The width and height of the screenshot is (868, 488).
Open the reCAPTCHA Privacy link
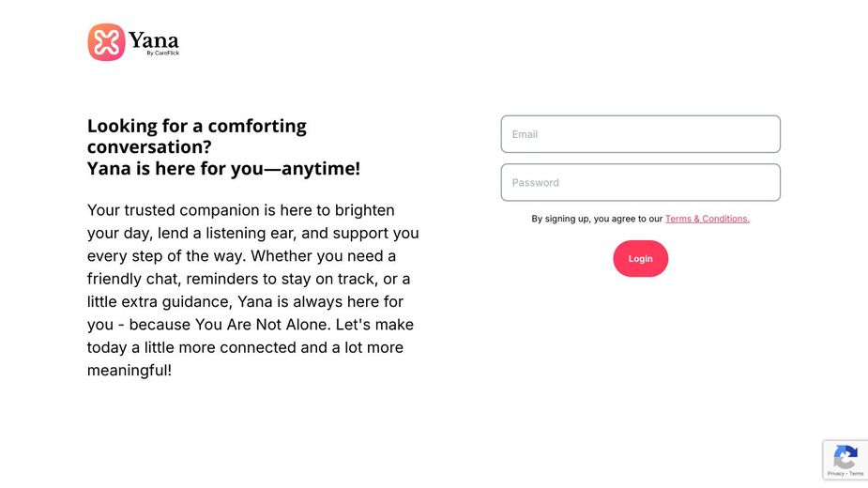click(x=835, y=474)
